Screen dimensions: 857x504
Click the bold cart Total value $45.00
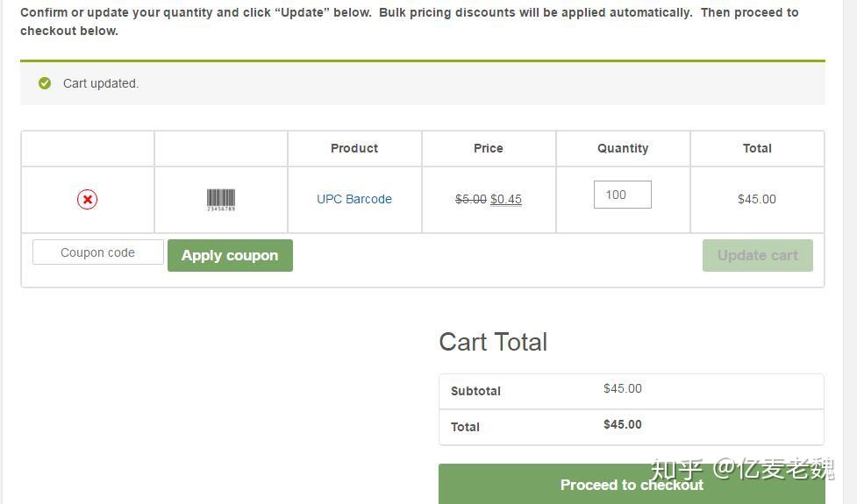(x=623, y=424)
